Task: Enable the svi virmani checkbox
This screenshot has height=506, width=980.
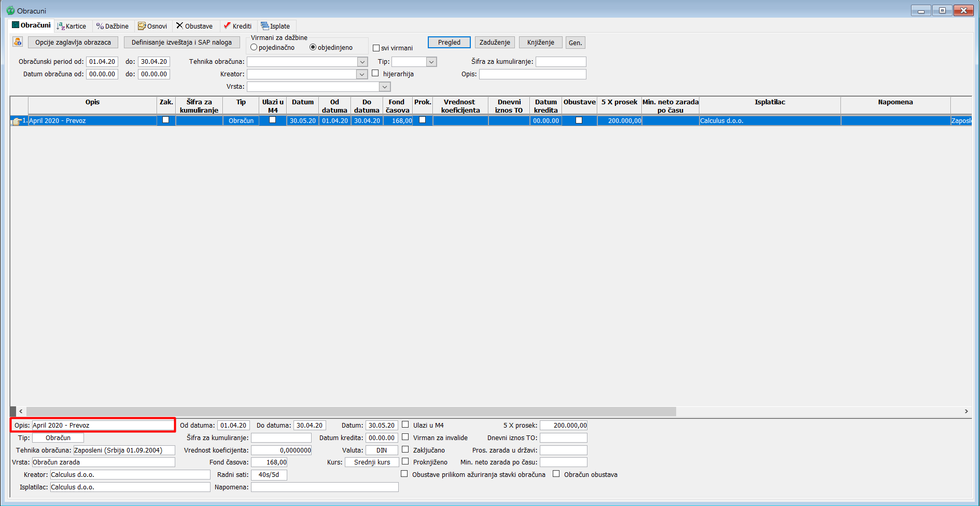Action: [x=376, y=48]
